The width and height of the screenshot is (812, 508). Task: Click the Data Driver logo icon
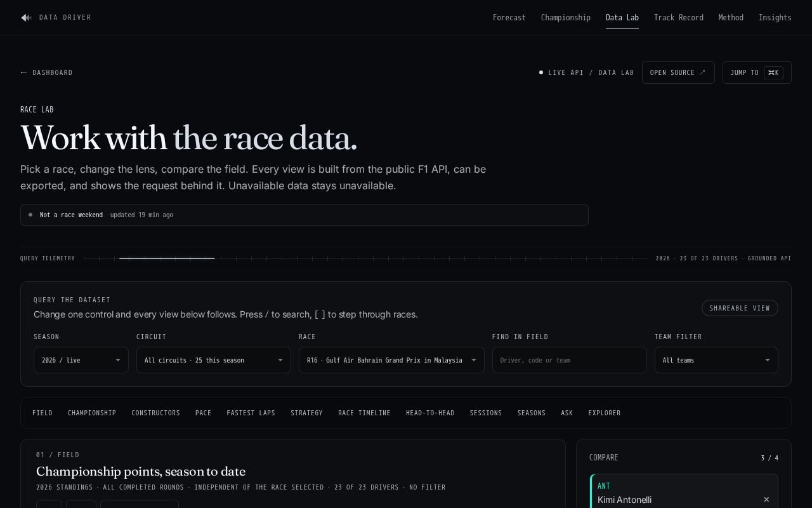click(26, 18)
